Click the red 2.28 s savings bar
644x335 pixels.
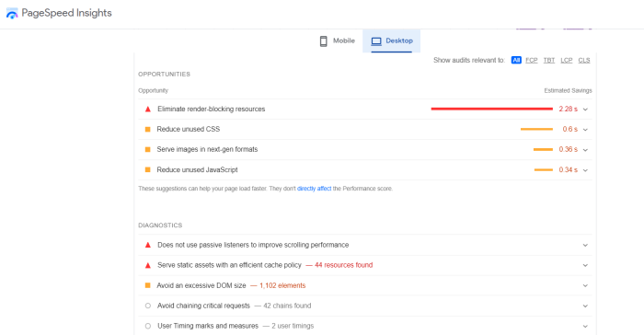coord(492,109)
